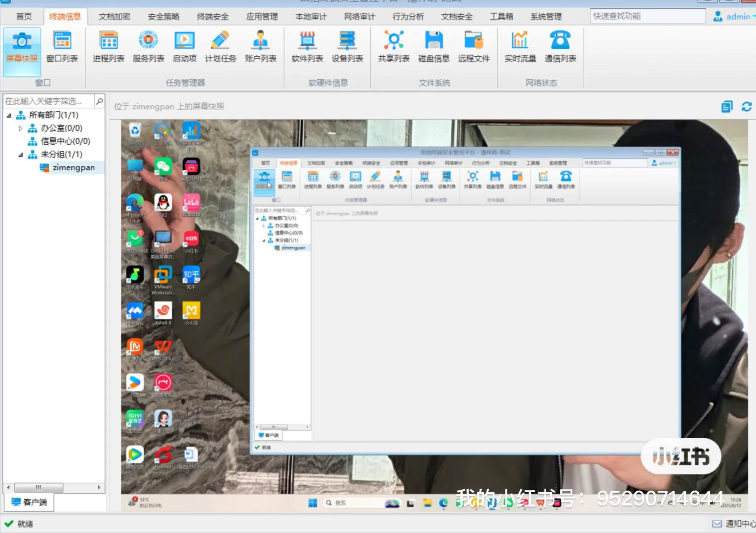756x533 pixels.
Task: Go to the 文档安全 tab
Action: (457, 16)
